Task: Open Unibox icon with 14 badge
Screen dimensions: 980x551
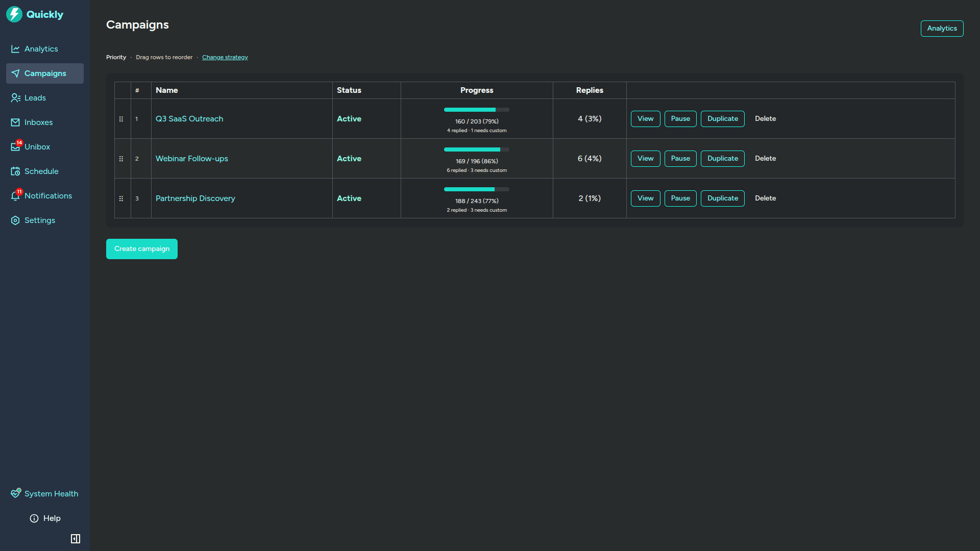Action: [x=16, y=146]
